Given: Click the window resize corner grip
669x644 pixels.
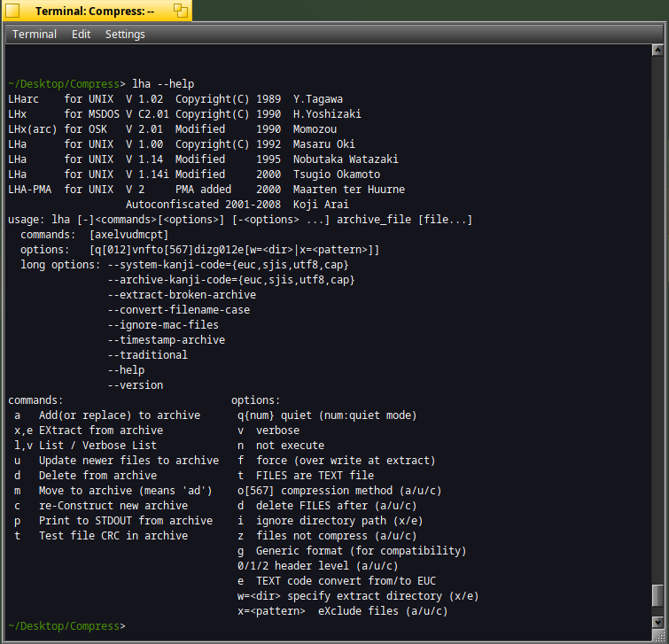Looking at the screenshot, I should pyautogui.click(x=657, y=634).
